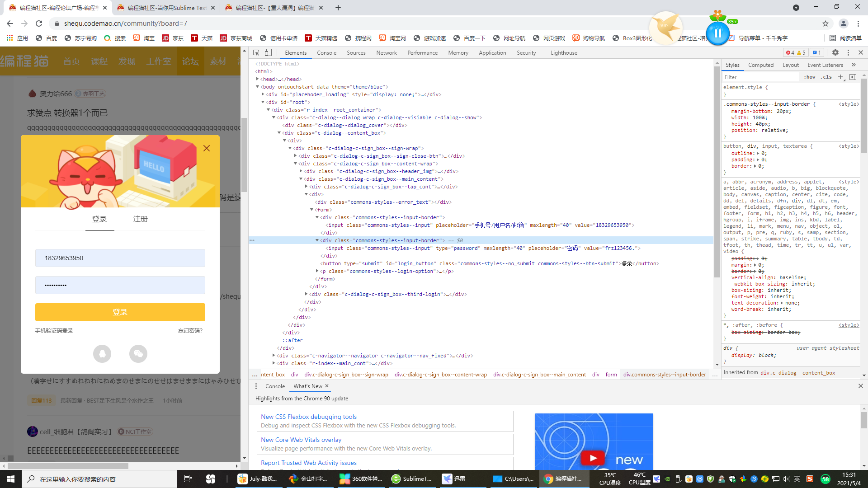Collapse the body element node
Image resolution: width=868 pixels, height=488 pixels.
[258, 87]
